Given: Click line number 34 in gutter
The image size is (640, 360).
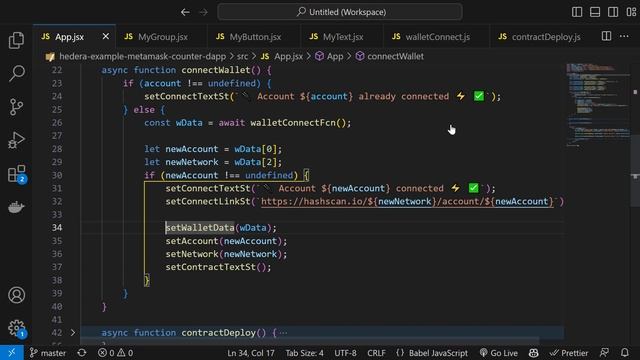Looking at the screenshot, I should 57,228.
